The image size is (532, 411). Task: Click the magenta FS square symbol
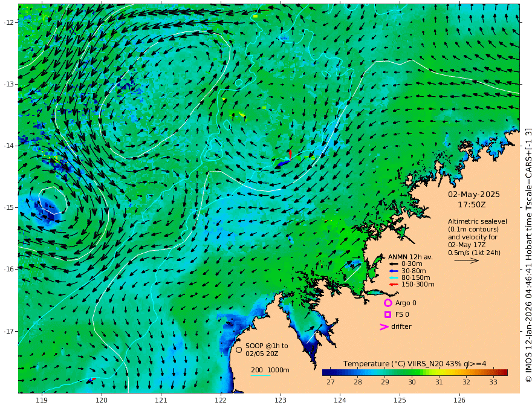click(388, 315)
